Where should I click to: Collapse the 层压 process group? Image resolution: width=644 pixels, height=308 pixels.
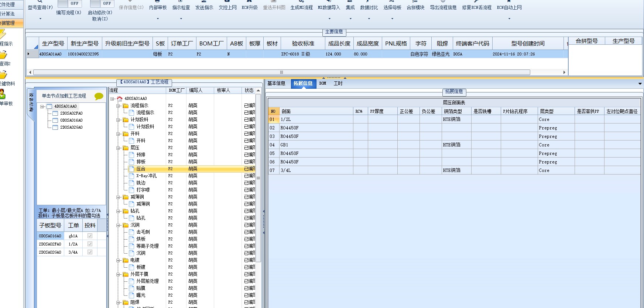tap(118, 148)
